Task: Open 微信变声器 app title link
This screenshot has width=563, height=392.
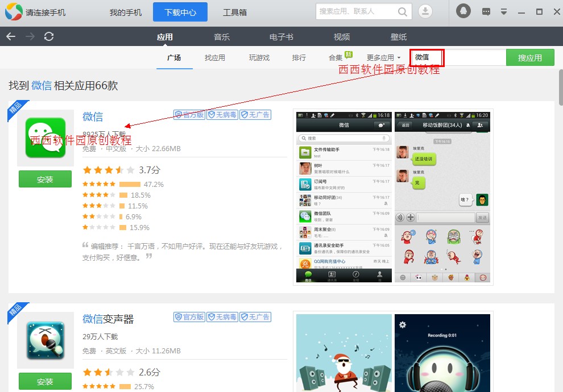Action: point(108,319)
